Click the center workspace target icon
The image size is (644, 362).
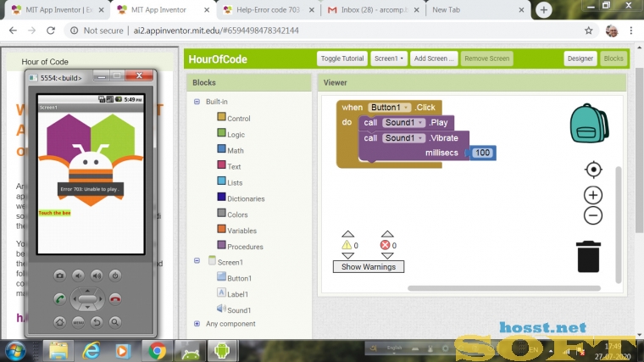tap(593, 170)
